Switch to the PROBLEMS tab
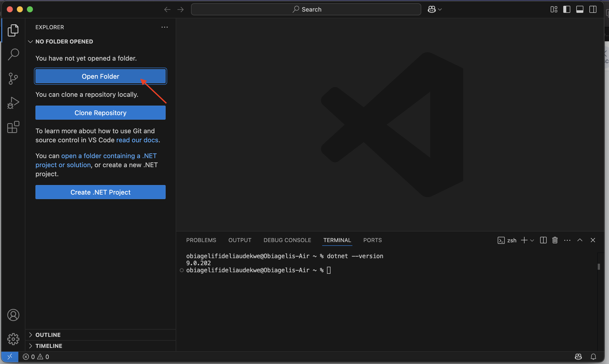Screen dimensions: 609x364 click(201, 240)
